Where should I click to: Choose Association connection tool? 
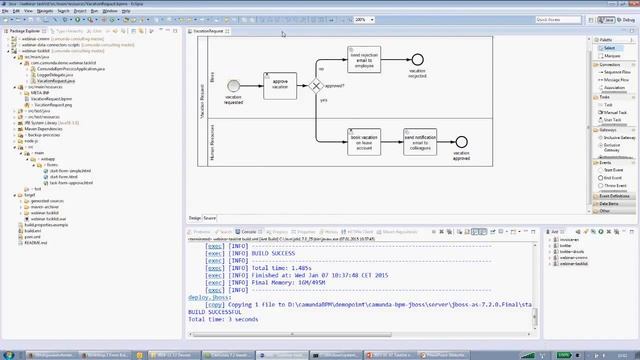611,88
